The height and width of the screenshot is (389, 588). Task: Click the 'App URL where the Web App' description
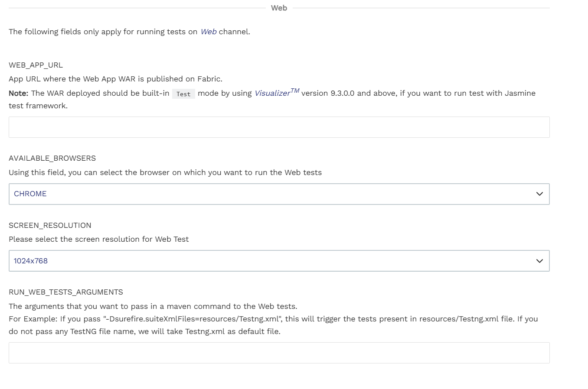click(x=115, y=79)
